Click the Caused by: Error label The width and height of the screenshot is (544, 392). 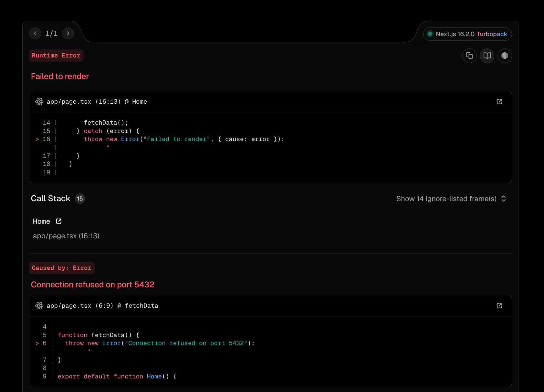pyautogui.click(x=61, y=268)
